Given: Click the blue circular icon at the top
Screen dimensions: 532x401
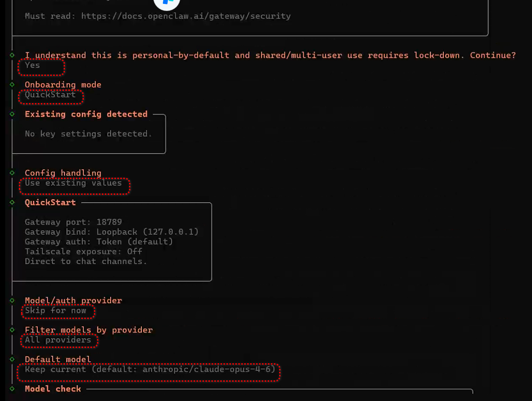Looking at the screenshot, I should pyautogui.click(x=167, y=3).
